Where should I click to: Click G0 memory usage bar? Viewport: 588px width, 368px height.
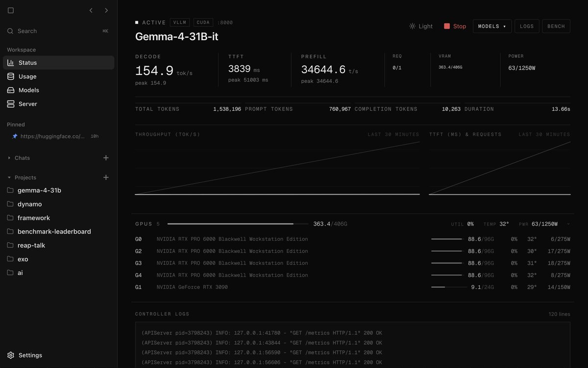(x=446, y=239)
